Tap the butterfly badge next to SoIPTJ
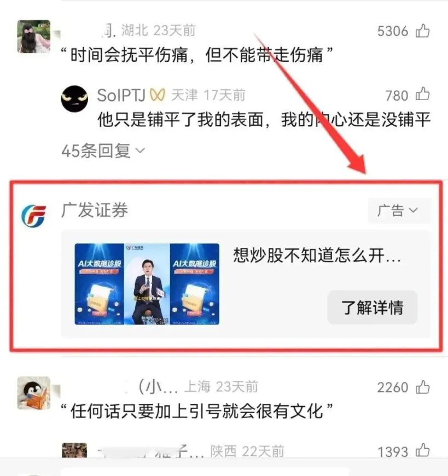 tap(157, 95)
